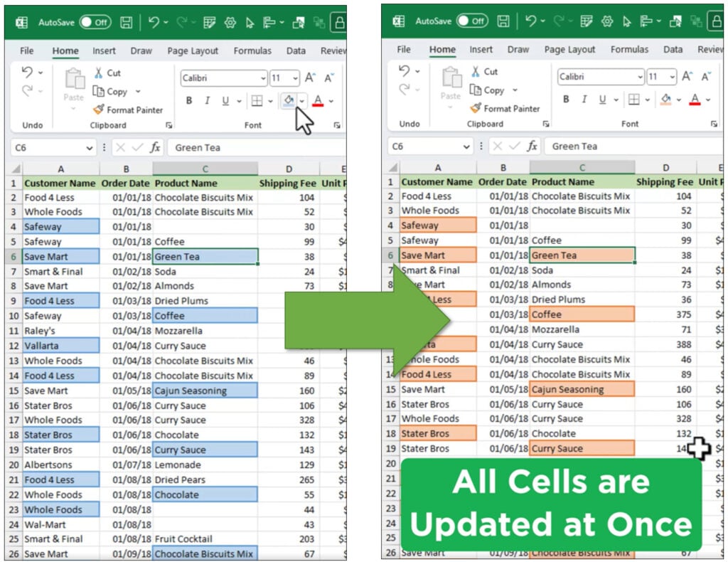Toggle AutoSave switch in the left window

point(95,22)
